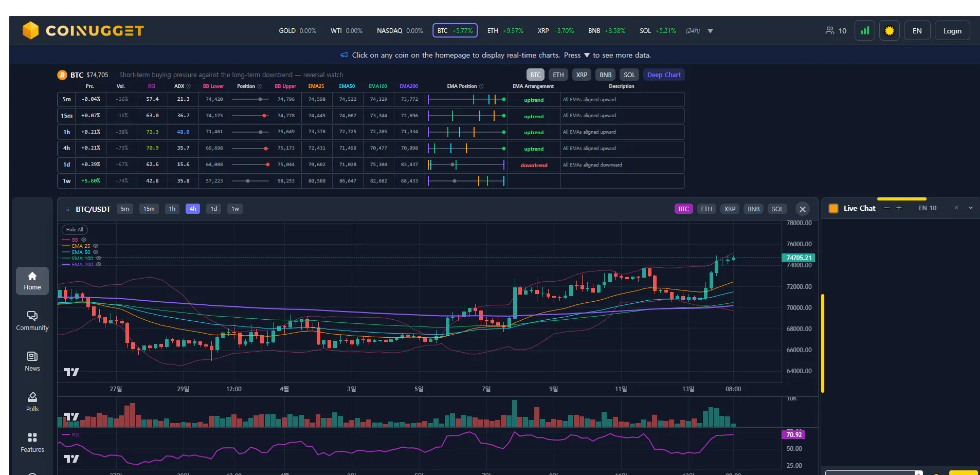Screen dimensions: 980x475
Task: Click the GOLD ticker in the header
Action: (297, 31)
